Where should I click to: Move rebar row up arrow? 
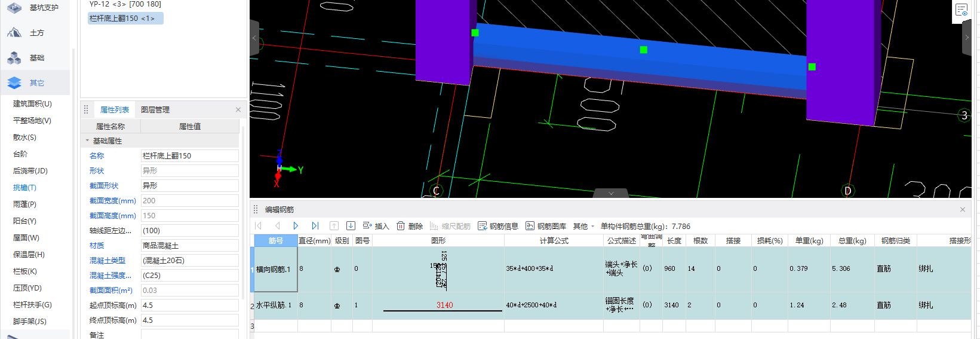coord(334,225)
